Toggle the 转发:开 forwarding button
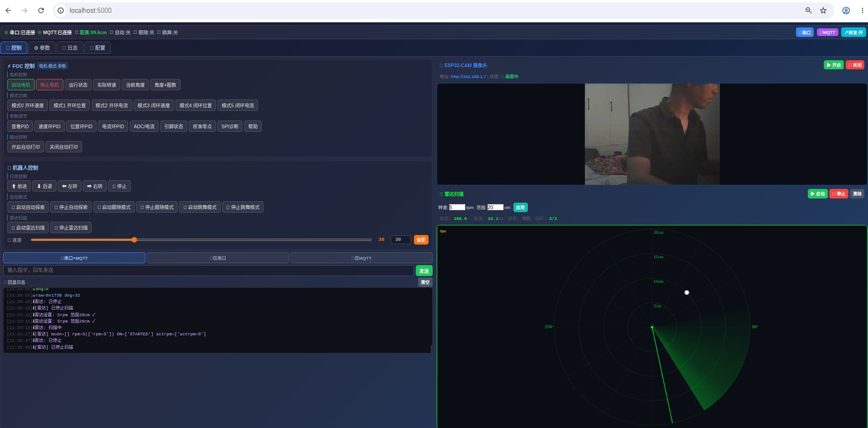The width and height of the screenshot is (868, 428). pyautogui.click(x=853, y=32)
